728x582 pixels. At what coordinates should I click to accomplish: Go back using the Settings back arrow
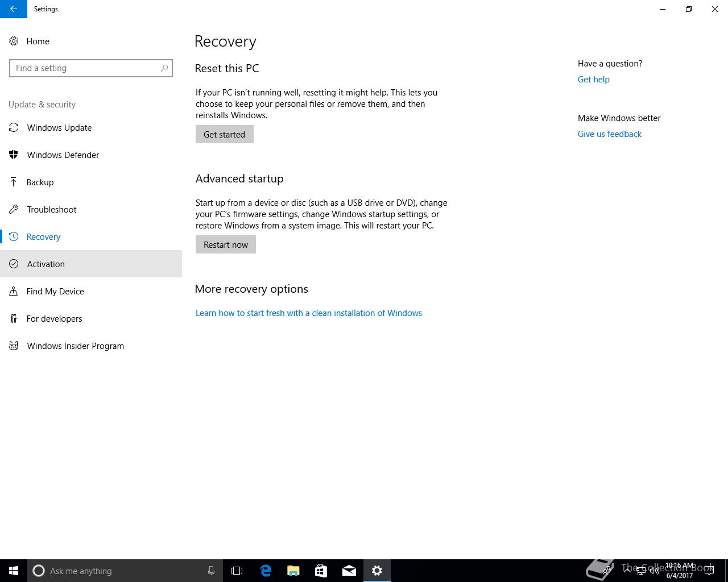[14, 9]
